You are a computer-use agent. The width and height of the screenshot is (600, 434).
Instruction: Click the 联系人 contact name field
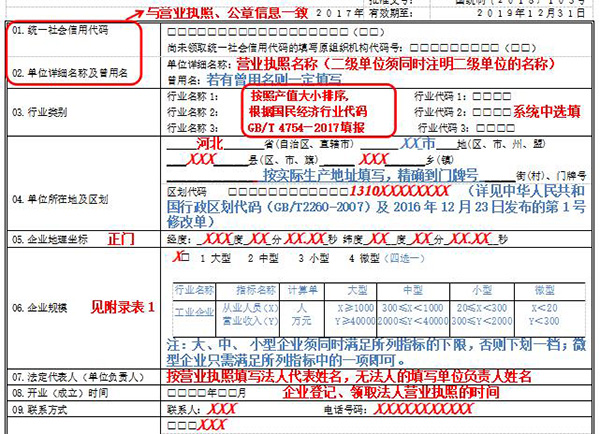pos(222,409)
